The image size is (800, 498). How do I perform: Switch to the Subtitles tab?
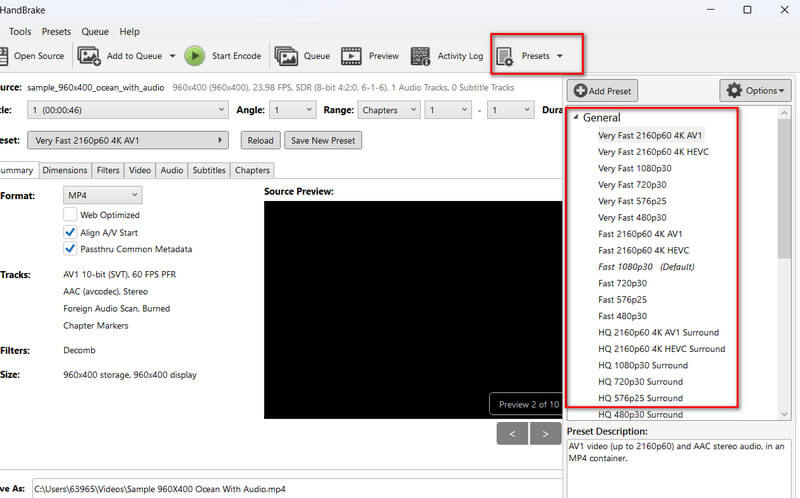[x=209, y=170]
